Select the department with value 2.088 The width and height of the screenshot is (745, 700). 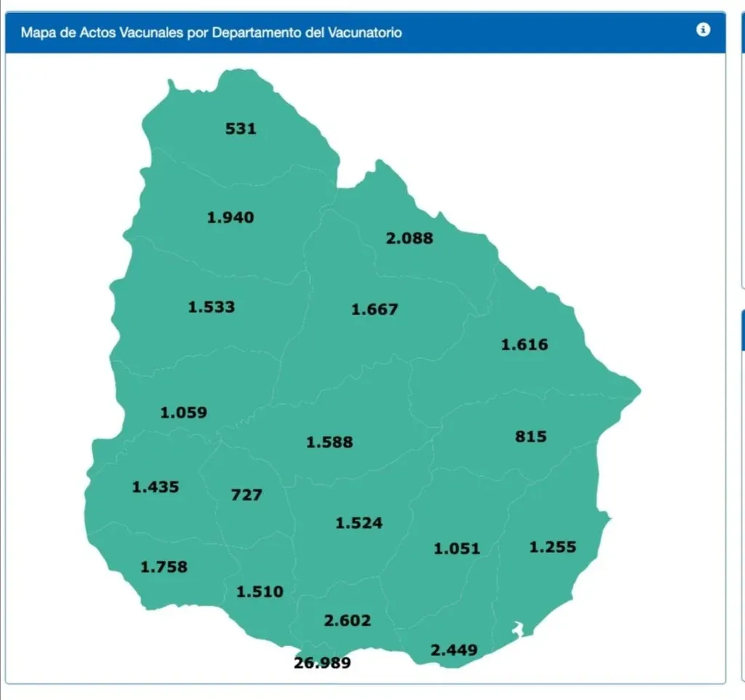[x=410, y=238]
